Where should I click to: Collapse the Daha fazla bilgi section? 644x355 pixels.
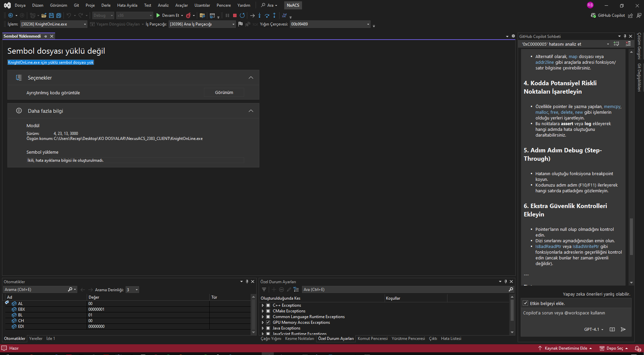pyautogui.click(x=251, y=111)
